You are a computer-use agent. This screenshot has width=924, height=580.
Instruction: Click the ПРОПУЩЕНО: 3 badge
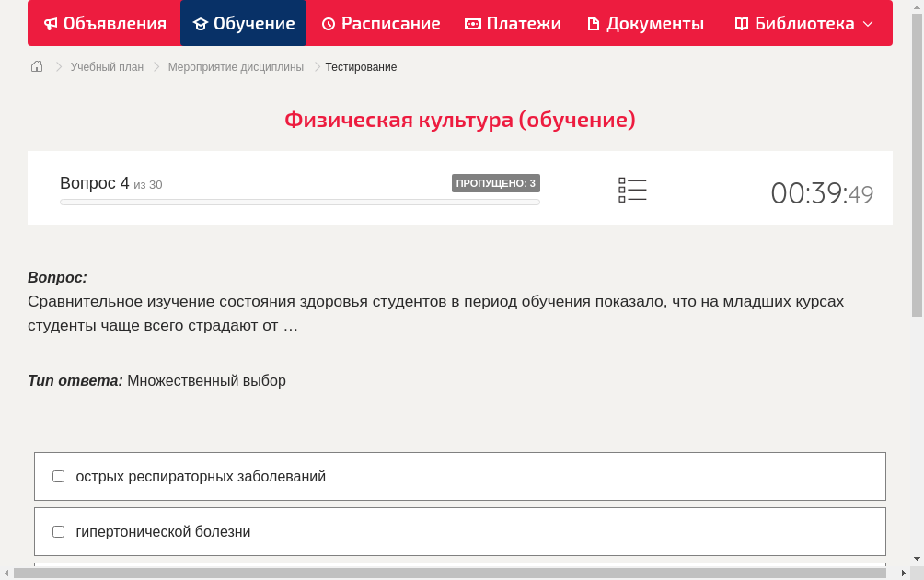[x=496, y=182]
